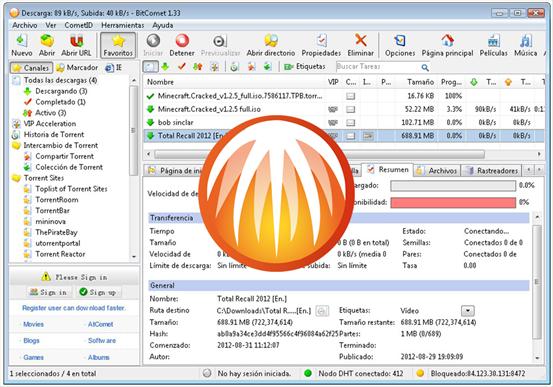
Task: Open the Abrir URL magnet icon
Action: click(x=76, y=45)
